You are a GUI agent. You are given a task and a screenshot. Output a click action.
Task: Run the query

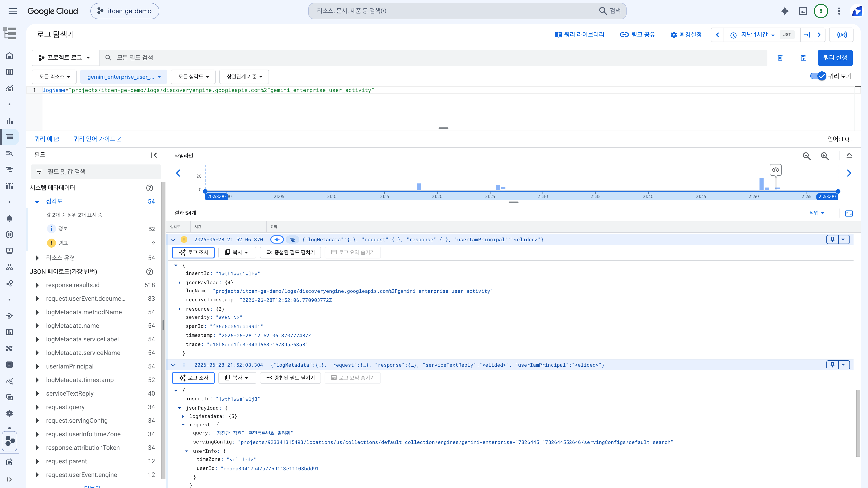click(835, 58)
